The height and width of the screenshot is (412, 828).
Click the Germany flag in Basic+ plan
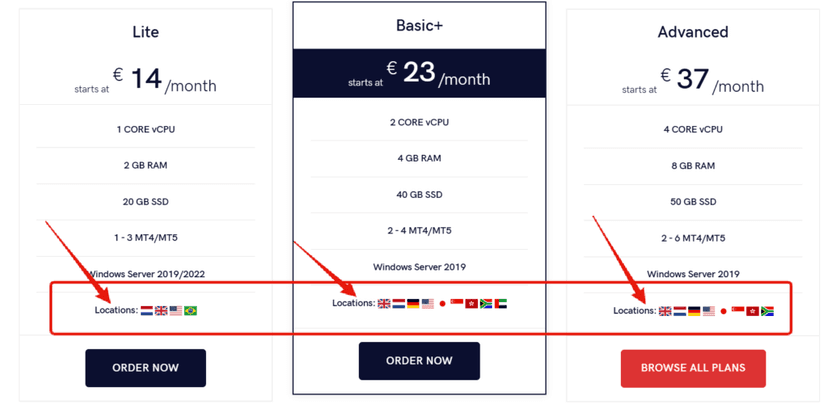413,303
